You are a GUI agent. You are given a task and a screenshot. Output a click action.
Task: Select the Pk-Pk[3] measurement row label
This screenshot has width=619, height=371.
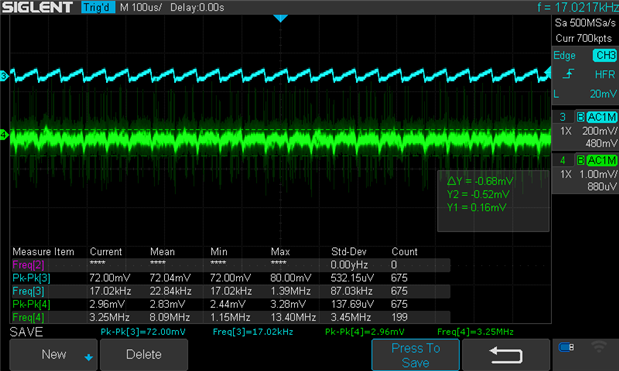31,278
